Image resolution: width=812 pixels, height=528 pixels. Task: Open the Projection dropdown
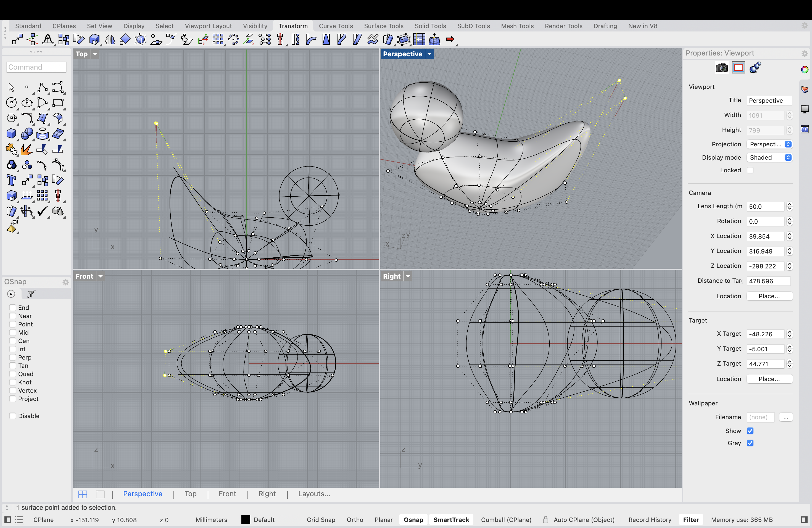(769, 144)
